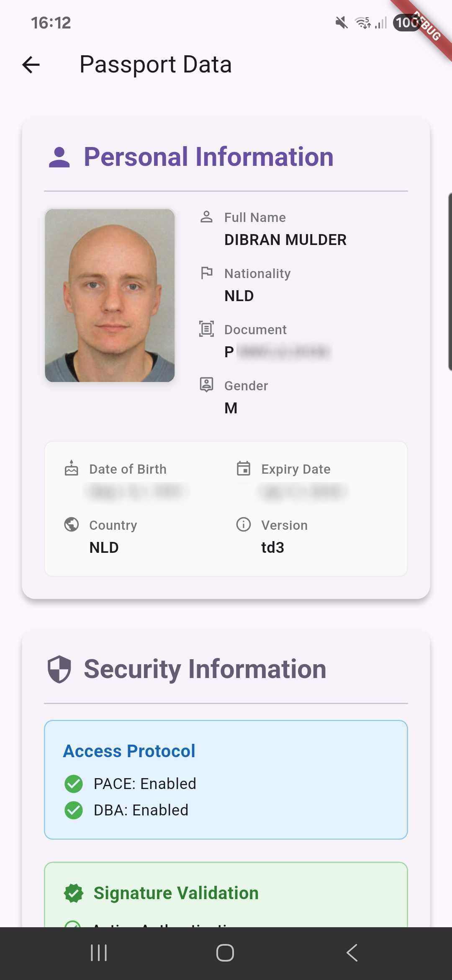Tap the shield icon beside Security Information
Image resolution: width=452 pixels, height=980 pixels.
pos(59,669)
